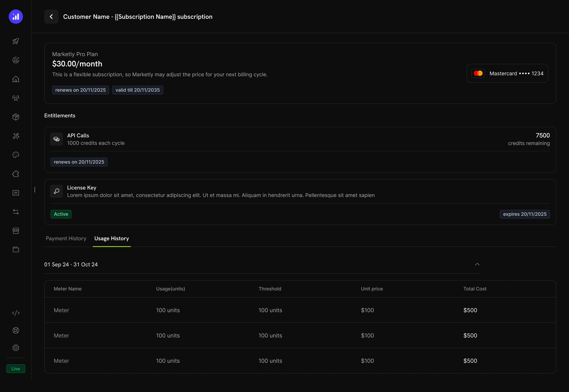Open the storefront icon in sidebar

(16, 230)
